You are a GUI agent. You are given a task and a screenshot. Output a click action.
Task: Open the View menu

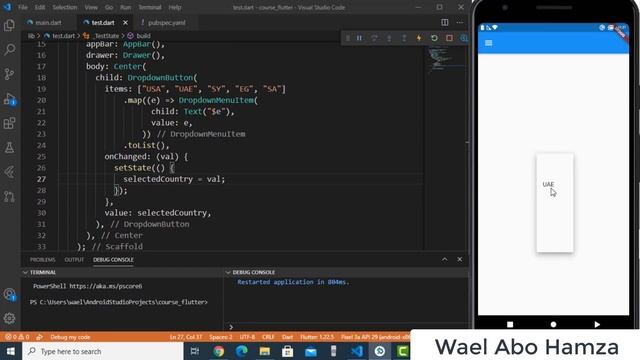[91, 7]
